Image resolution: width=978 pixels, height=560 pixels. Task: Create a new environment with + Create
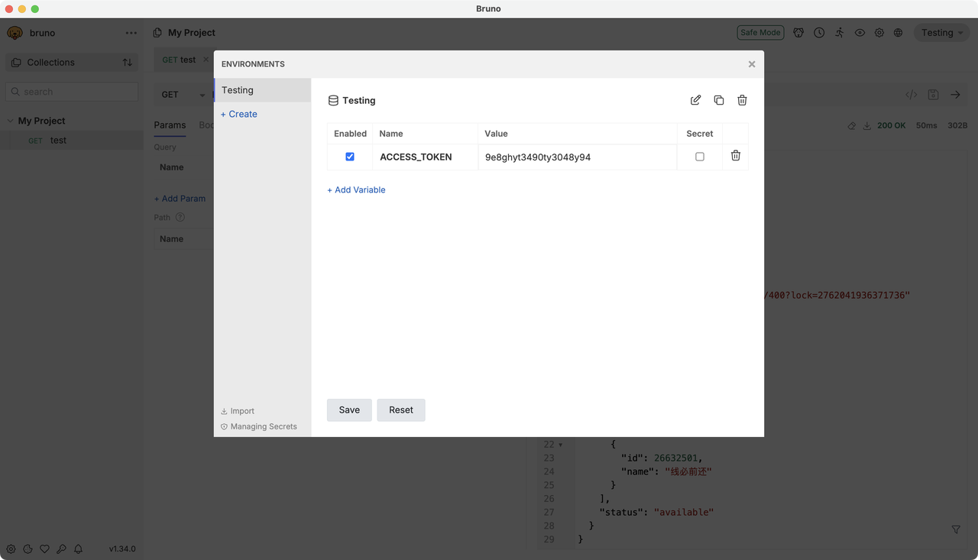click(239, 114)
